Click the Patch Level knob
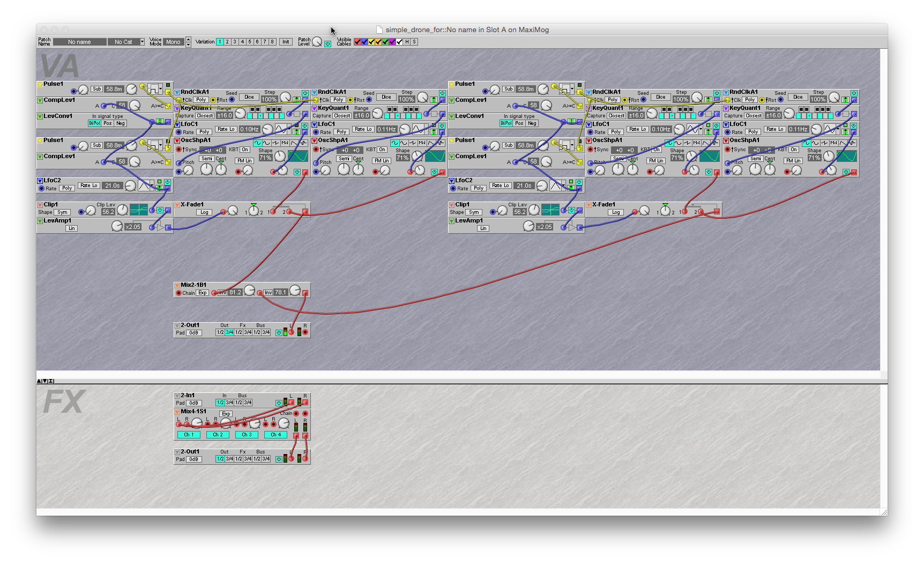Image resolution: width=924 pixels, height=565 pixels. click(317, 42)
